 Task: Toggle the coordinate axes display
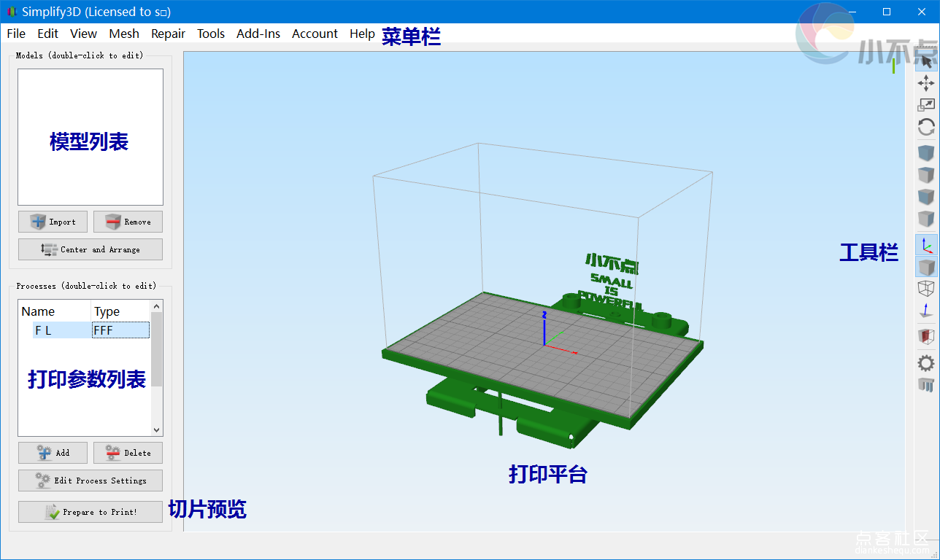click(926, 245)
